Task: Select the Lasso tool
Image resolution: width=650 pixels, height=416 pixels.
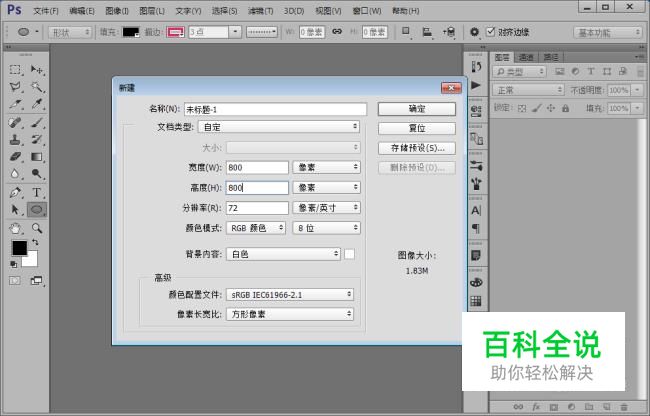Action: tap(15, 87)
